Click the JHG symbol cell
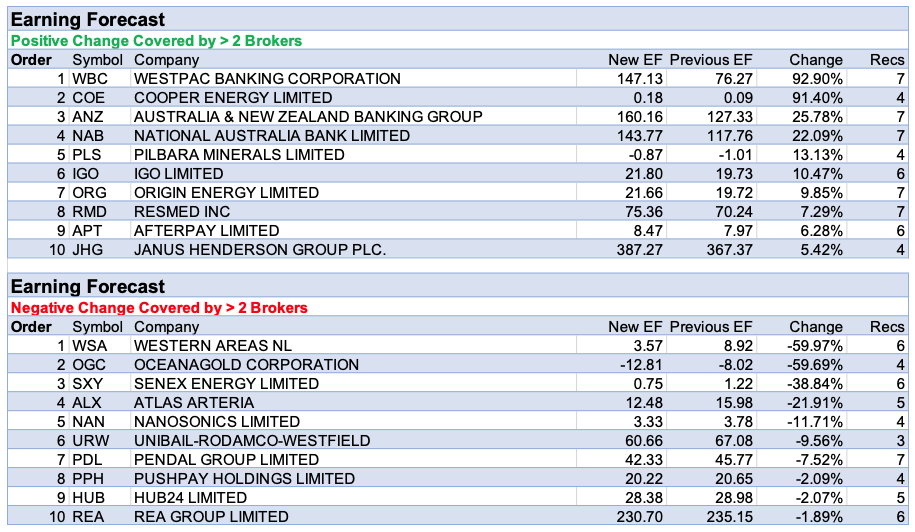Screen dimensions: 915x532 click(88, 250)
